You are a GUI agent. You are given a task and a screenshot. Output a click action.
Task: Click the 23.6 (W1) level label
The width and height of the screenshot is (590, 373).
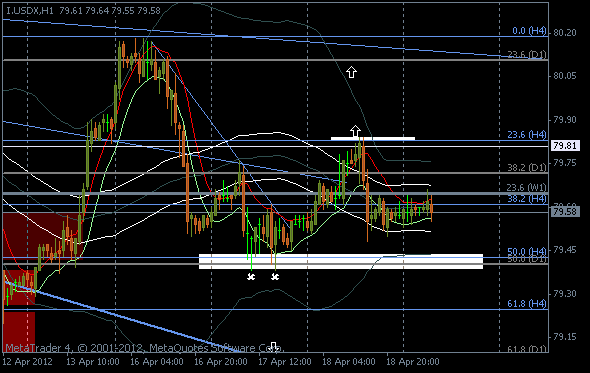point(527,187)
